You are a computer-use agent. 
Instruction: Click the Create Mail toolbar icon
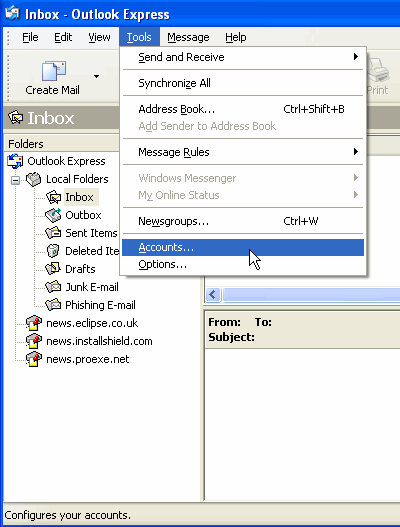point(53,71)
